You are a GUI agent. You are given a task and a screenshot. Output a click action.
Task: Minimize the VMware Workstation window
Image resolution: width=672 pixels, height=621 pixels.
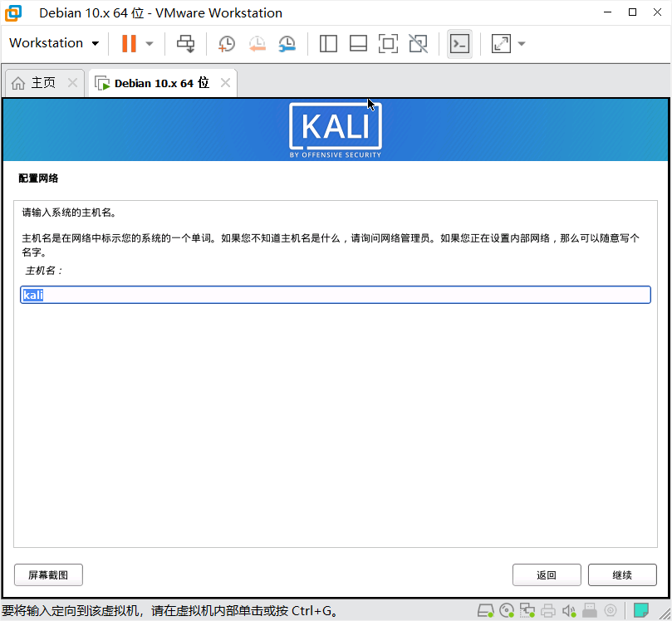(607, 12)
